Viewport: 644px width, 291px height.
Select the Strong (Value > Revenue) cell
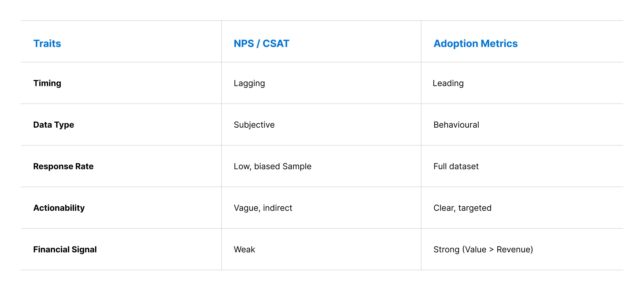(483, 249)
